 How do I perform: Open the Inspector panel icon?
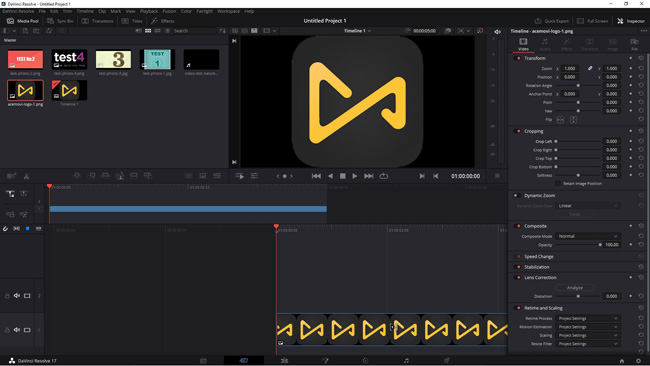pyautogui.click(x=630, y=21)
